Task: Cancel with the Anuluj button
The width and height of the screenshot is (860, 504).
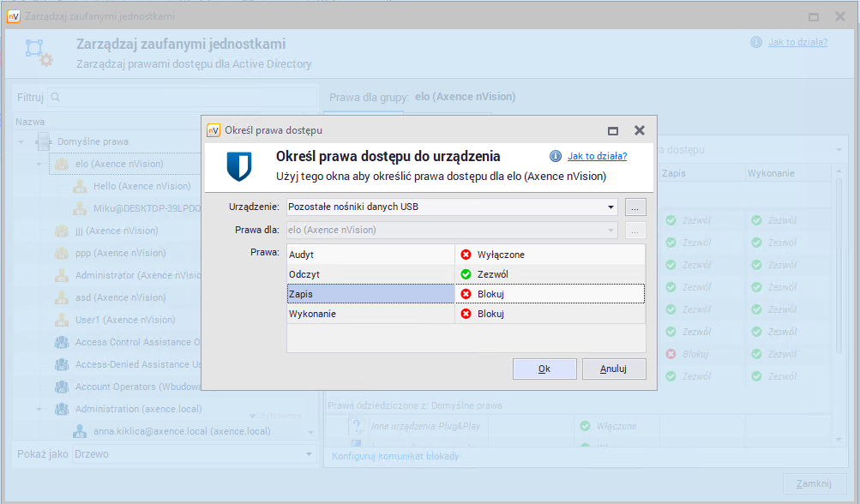Action: pos(613,369)
